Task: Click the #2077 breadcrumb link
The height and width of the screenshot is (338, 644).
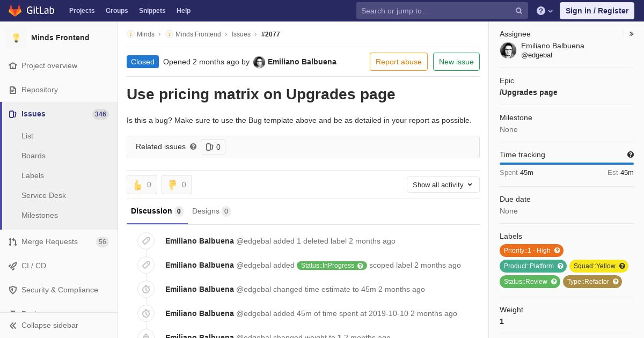Action: pyautogui.click(x=270, y=34)
